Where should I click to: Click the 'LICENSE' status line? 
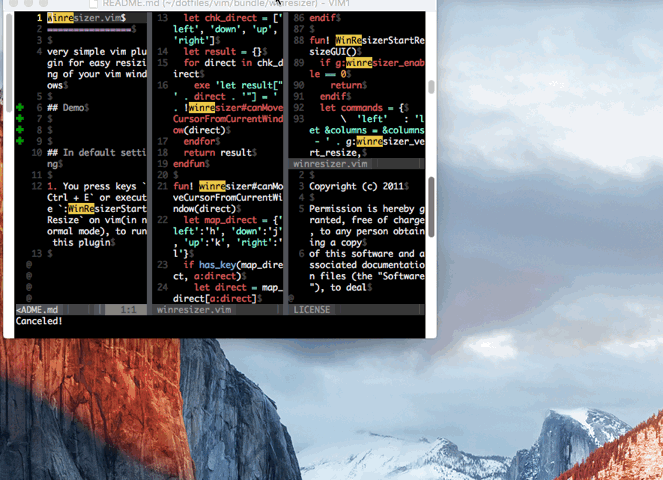pos(356,310)
